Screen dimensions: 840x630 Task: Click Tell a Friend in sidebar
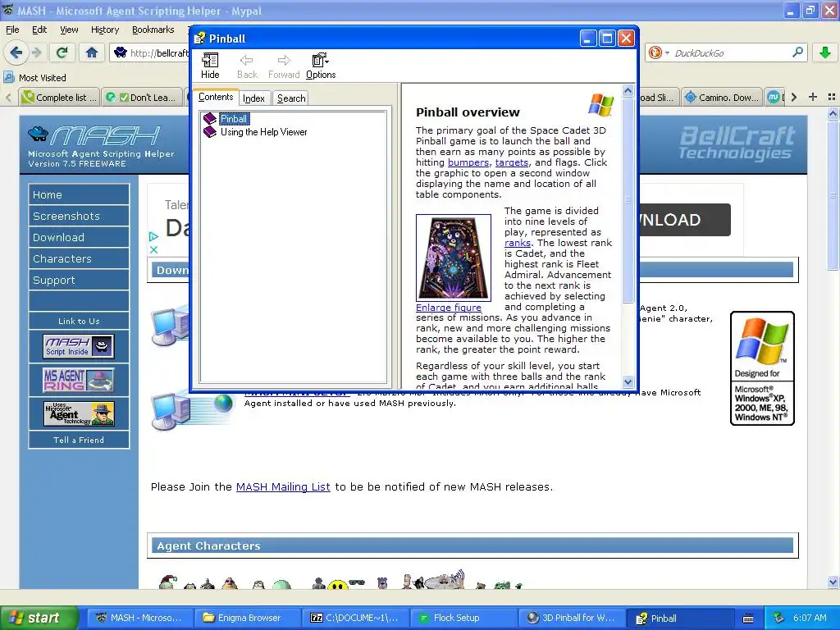point(79,440)
